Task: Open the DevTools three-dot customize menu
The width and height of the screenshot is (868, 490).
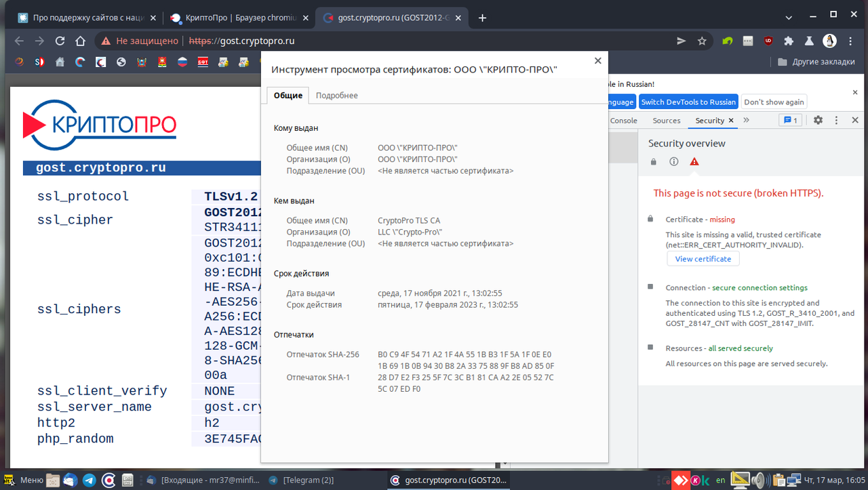Action: 836,120
